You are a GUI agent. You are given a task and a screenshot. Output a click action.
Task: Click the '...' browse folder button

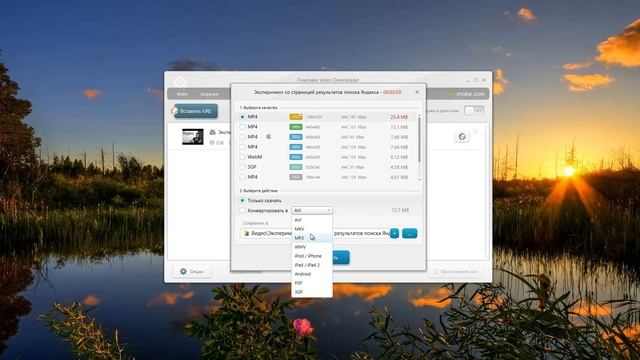pyautogui.click(x=409, y=233)
